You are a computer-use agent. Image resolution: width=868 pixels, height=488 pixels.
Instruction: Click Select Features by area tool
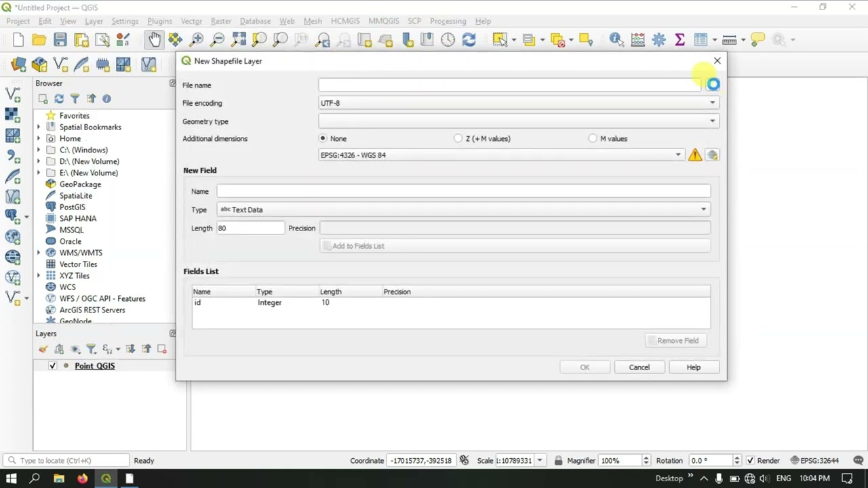(500, 40)
